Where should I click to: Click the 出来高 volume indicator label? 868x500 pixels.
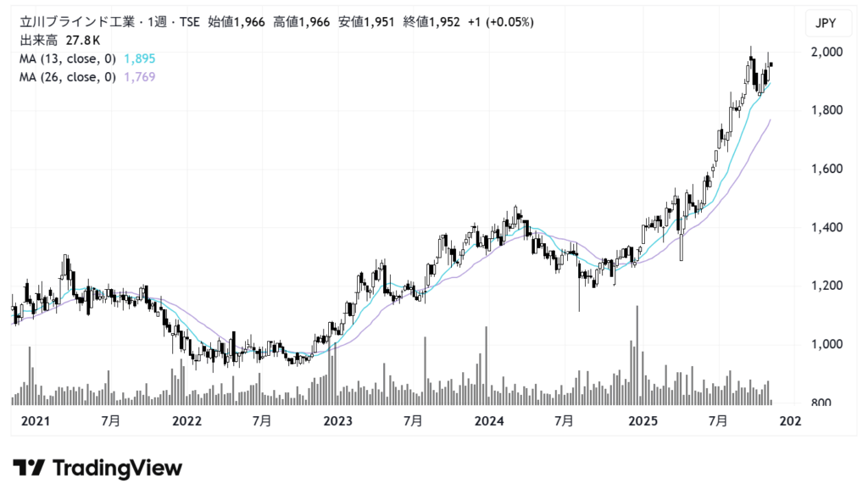click(x=36, y=40)
